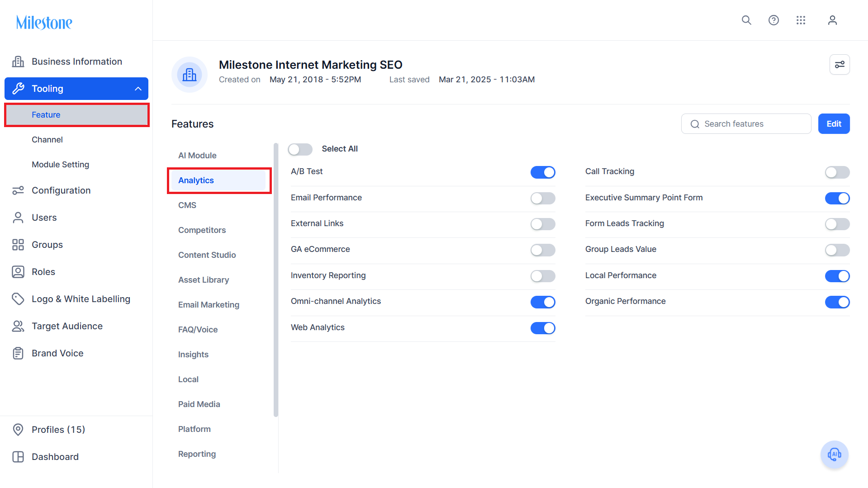This screenshot has height=488, width=868.
Task: Click the Tooling wrench icon
Action: [18, 89]
